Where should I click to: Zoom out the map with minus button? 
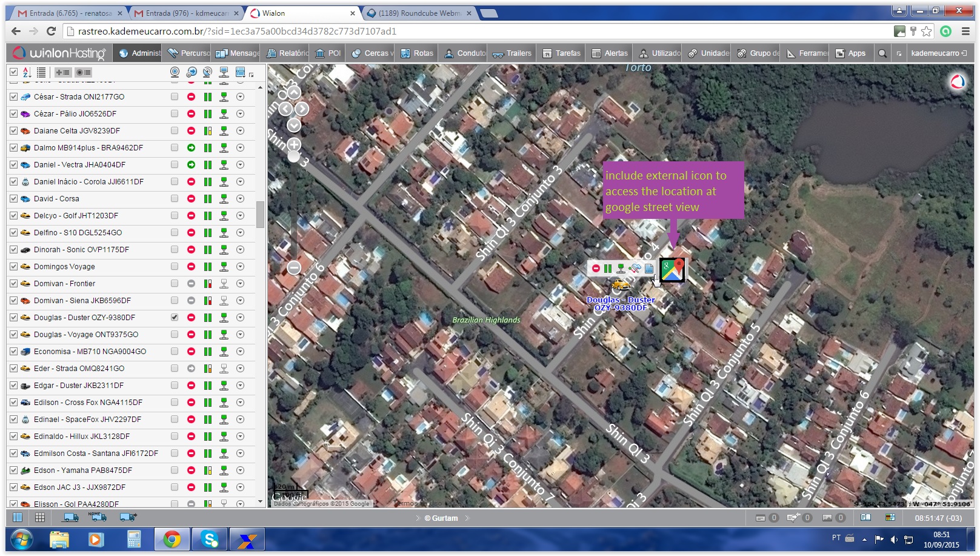tap(294, 267)
